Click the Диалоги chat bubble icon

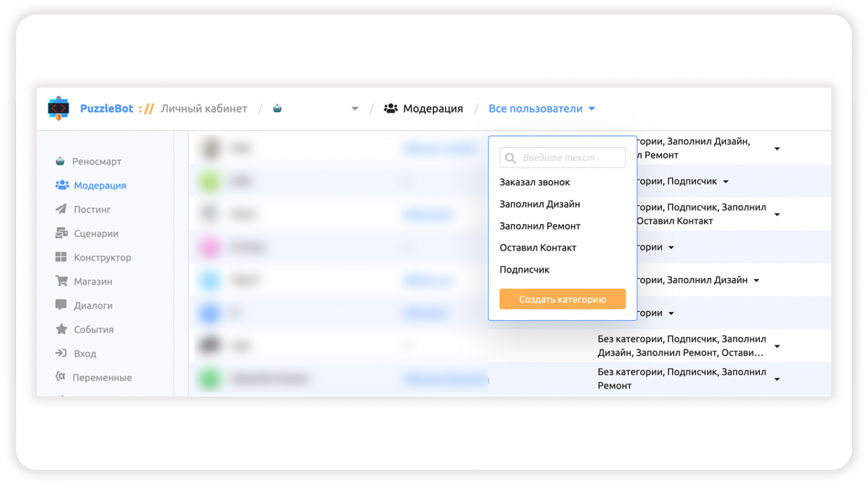(x=61, y=305)
